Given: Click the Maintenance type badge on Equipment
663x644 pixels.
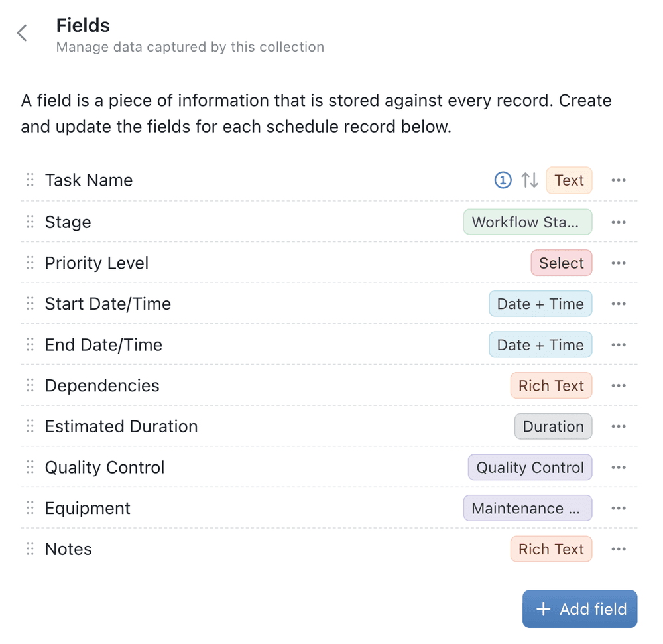Looking at the screenshot, I should 527,509.
